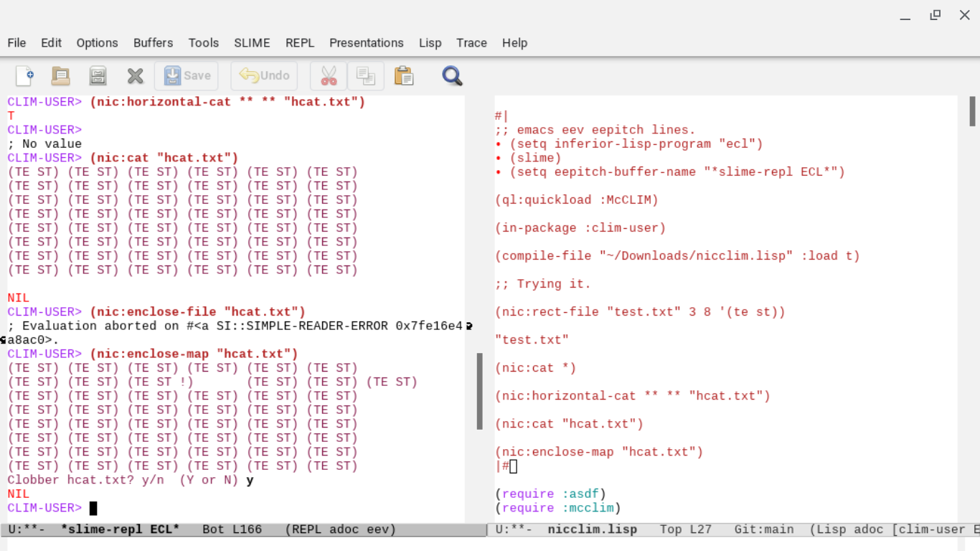This screenshot has height=551, width=980.
Task: Close the buffer with the X icon
Action: (x=135, y=75)
